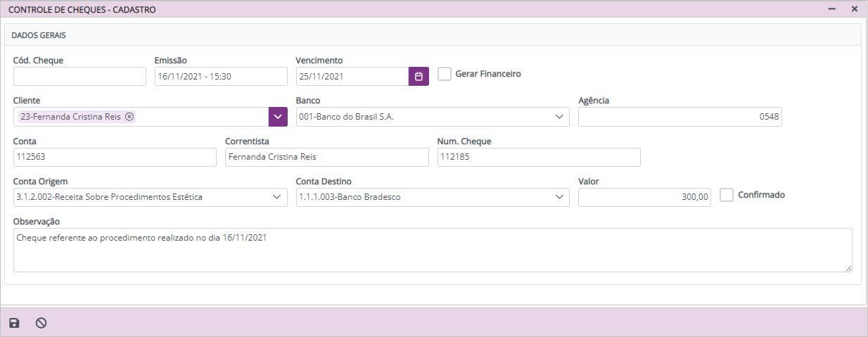Image resolution: width=868 pixels, height=337 pixels.
Task: Click into the Cód. Cheque field
Action: click(x=79, y=76)
